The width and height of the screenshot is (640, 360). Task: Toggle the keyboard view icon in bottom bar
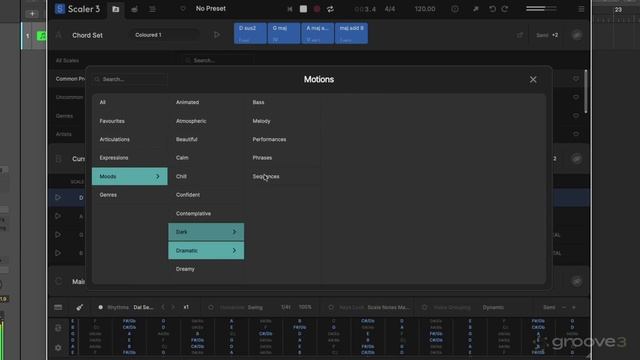click(58, 307)
